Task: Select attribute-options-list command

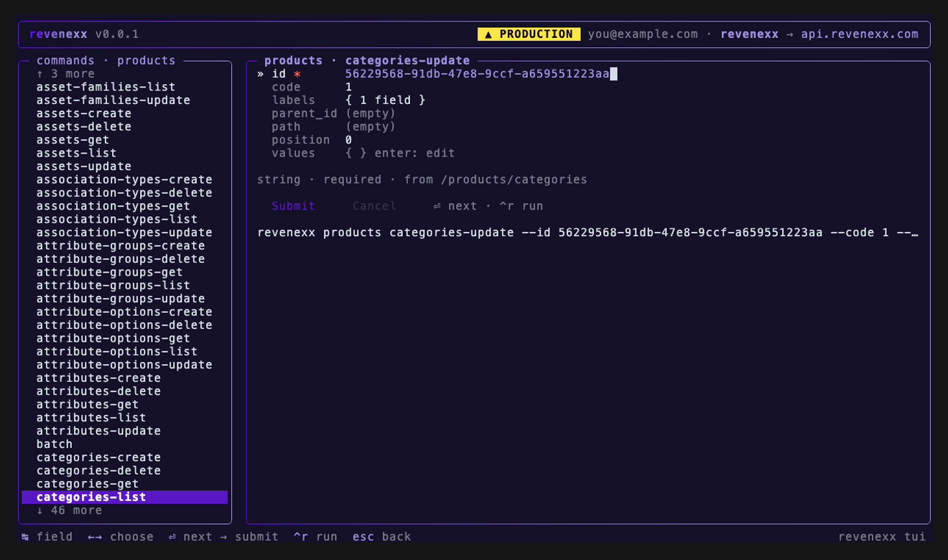Action: [x=117, y=352]
